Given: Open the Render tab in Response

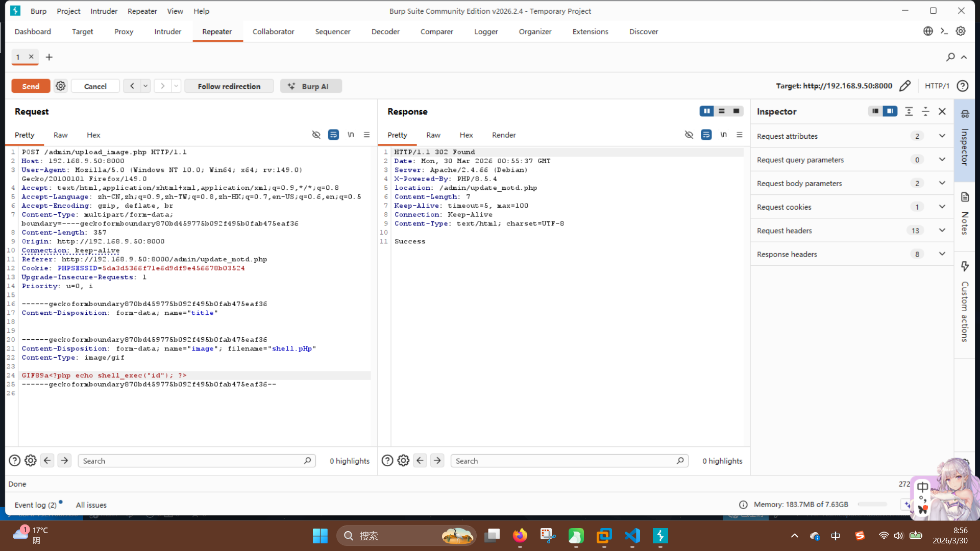Looking at the screenshot, I should click(x=503, y=135).
